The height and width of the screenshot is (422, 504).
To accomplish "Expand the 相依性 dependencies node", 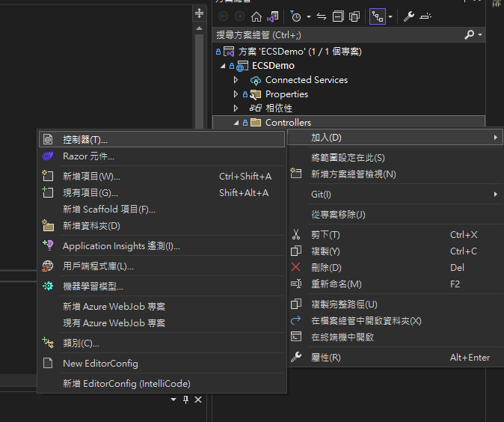I will click(236, 108).
